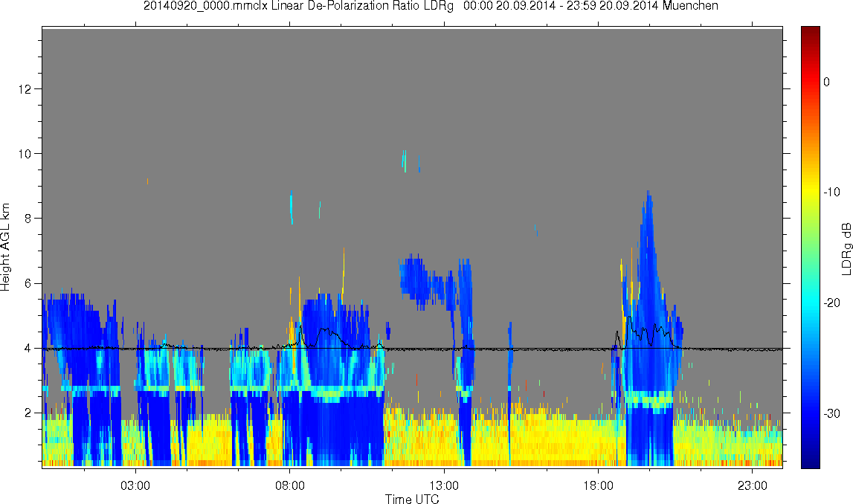The image size is (853, 504).
Task: Click the colorbar value 0
Action: 827,82
